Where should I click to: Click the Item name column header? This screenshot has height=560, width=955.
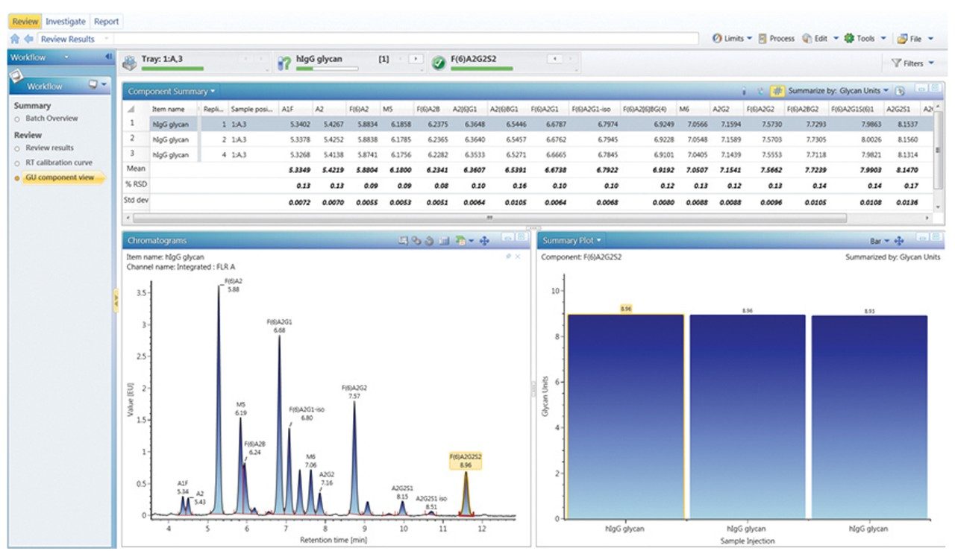pyautogui.click(x=175, y=109)
